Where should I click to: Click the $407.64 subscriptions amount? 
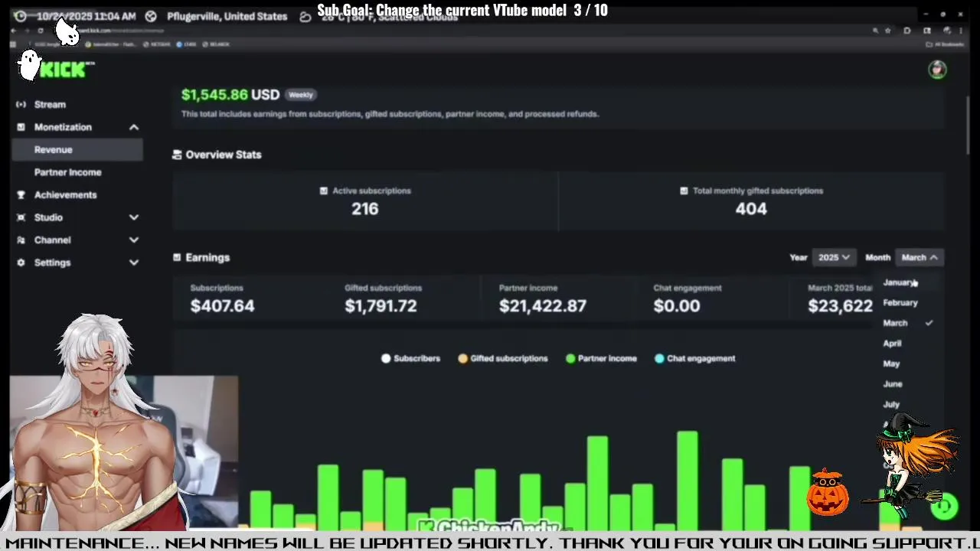click(222, 306)
